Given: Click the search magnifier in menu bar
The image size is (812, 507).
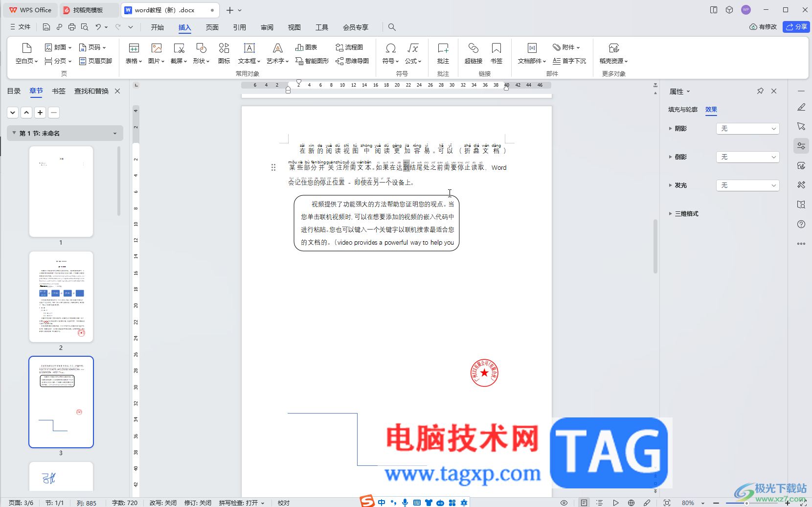Looking at the screenshot, I should click(x=392, y=27).
